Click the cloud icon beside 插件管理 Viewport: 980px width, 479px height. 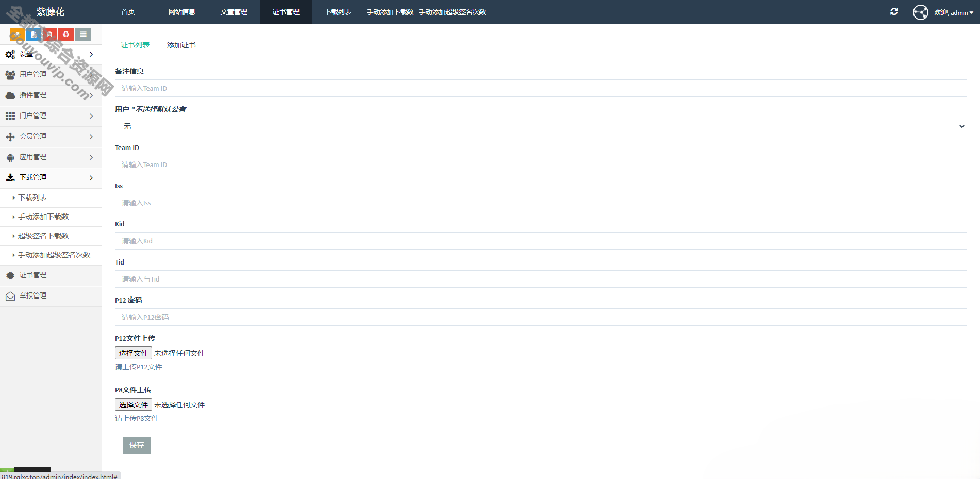point(10,95)
